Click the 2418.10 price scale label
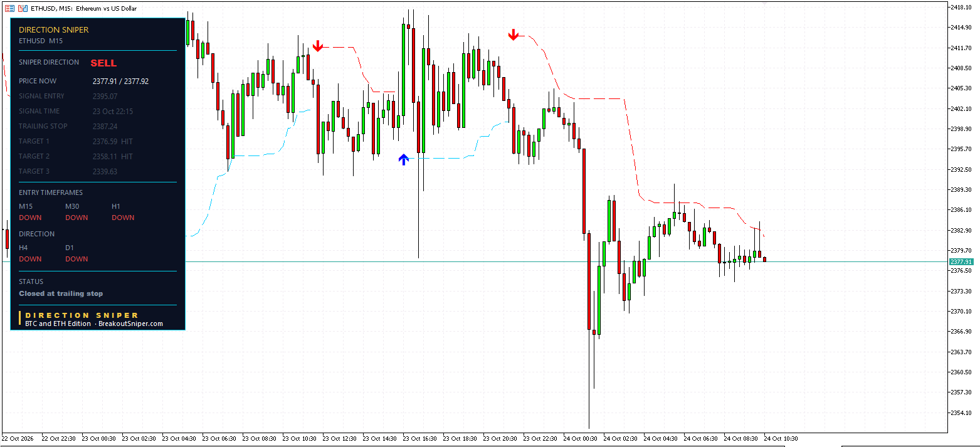The width and height of the screenshot is (980, 447). coord(961,7)
